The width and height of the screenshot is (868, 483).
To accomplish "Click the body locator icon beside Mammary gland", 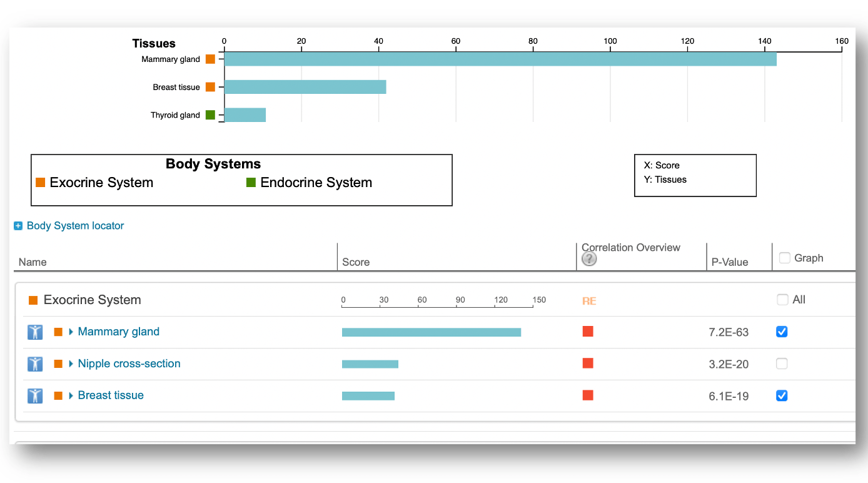I will pyautogui.click(x=35, y=332).
